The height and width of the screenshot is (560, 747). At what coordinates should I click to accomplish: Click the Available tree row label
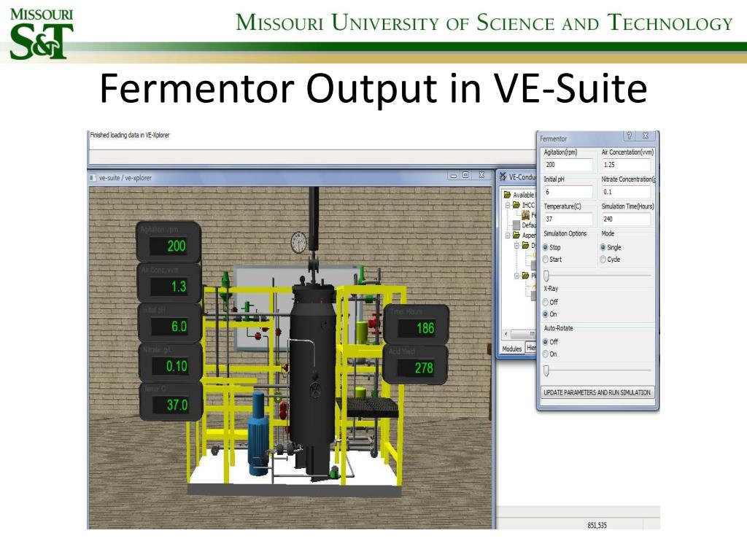click(524, 195)
